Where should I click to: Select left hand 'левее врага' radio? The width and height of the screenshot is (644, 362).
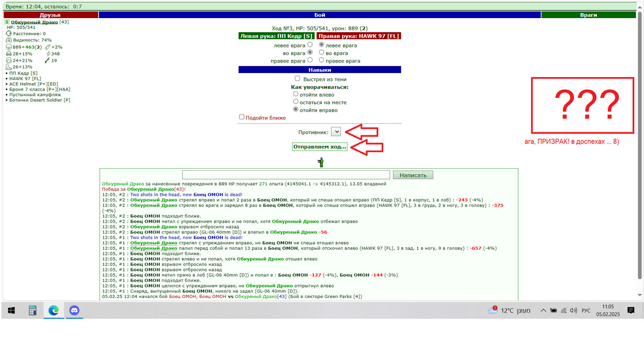(x=310, y=45)
